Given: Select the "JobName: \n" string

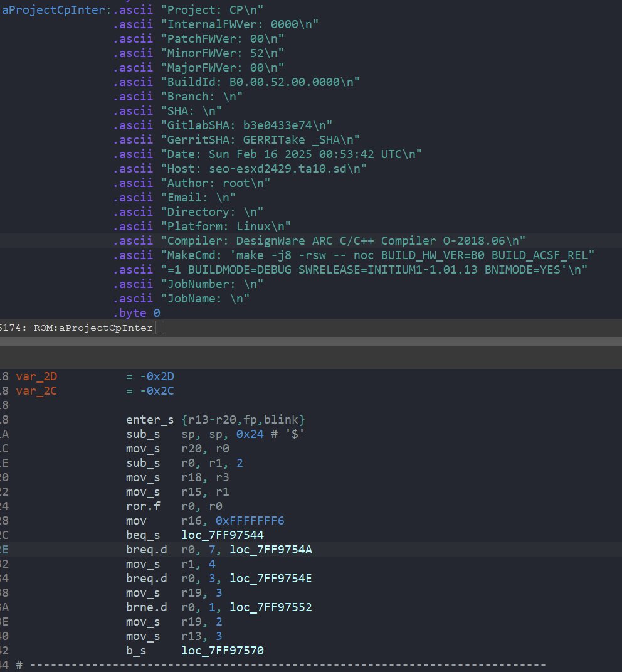Looking at the screenshot, I should (x=205, y=299).
